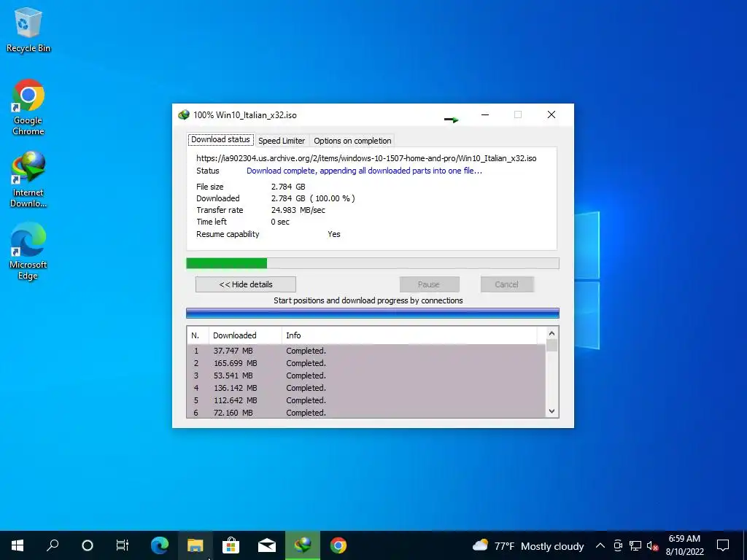Viewport: 747px width, 560px height.
Task: Open network status tray icon
Action: (x=635, y=545)
